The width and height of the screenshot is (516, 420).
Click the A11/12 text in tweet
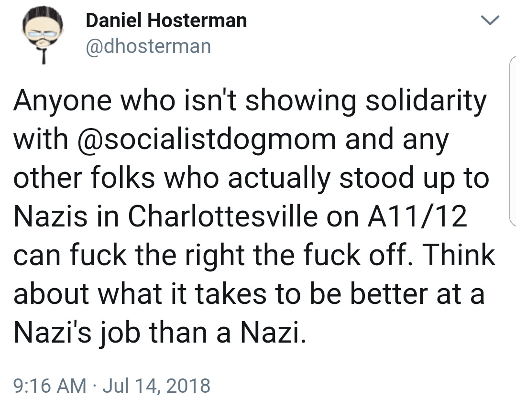coord(417,216)
